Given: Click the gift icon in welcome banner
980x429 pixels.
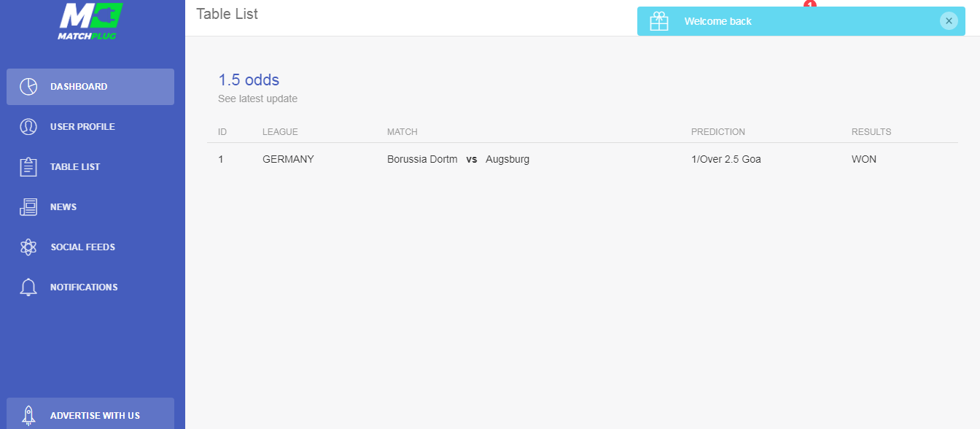Looking at the screenshot, I should coord(659,21).
